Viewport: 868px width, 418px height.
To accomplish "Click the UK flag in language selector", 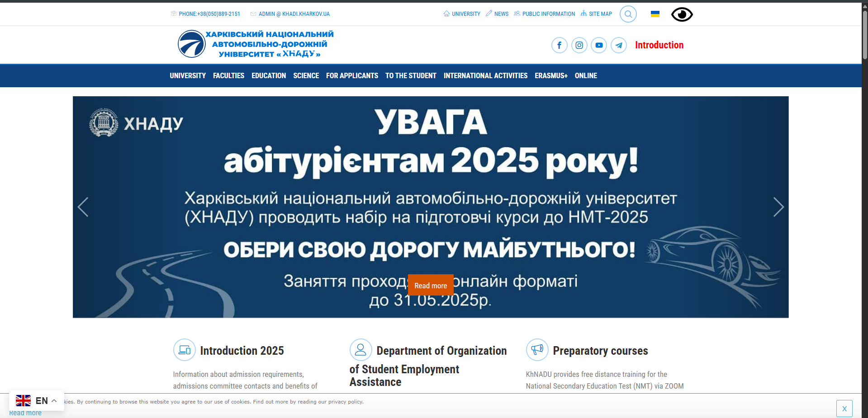I will pos(23,400).
